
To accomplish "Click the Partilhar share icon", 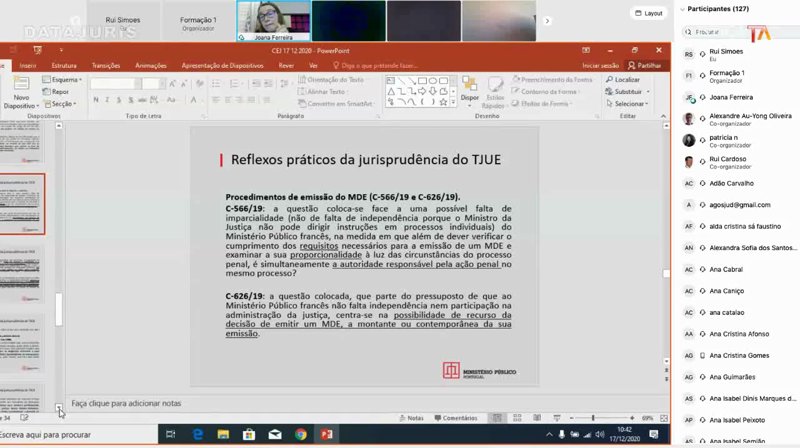I will click(647, 65).
